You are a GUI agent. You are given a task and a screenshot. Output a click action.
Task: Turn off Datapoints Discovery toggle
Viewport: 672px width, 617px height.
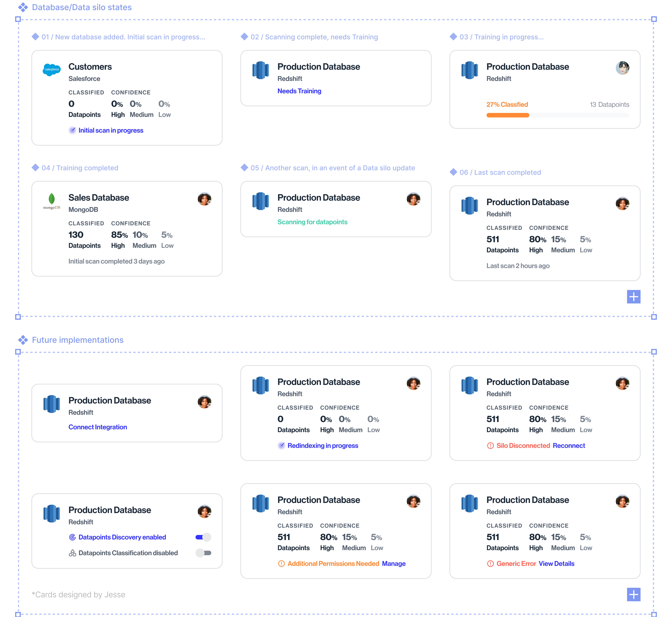(203, 537)
